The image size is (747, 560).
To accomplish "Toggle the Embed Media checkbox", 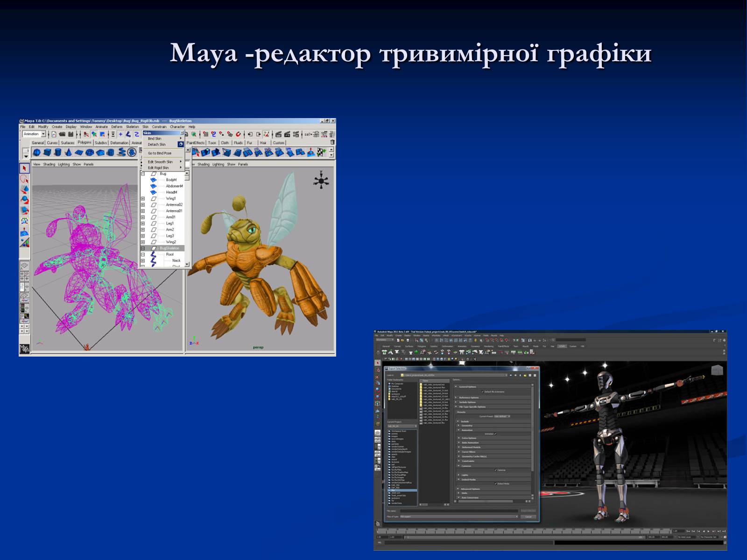I will coord(495,483).
